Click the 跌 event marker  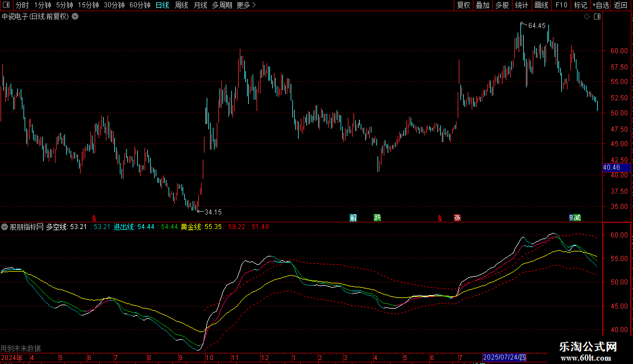click(378, 218)
